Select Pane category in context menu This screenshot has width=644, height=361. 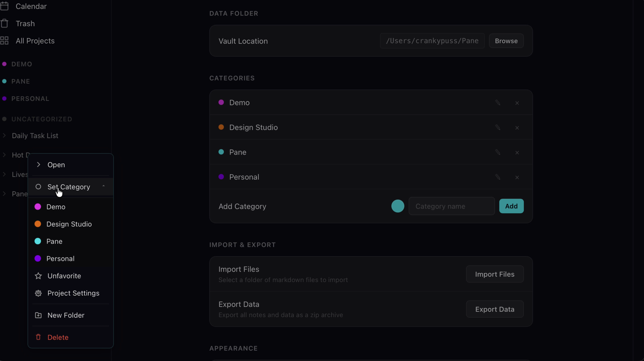click(x=70, y=241)
